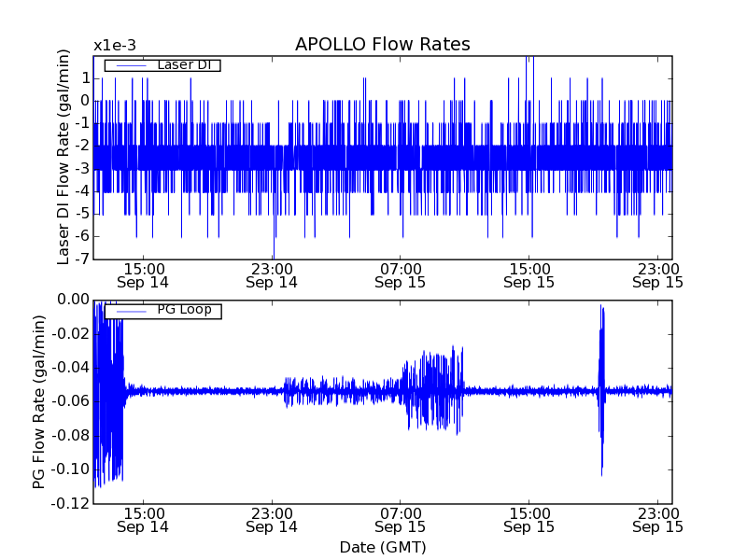The width and height of the screenshot is (747, 560).
Task: Click the '-0.06' tick on PG axis
Action: coord(71,401)
